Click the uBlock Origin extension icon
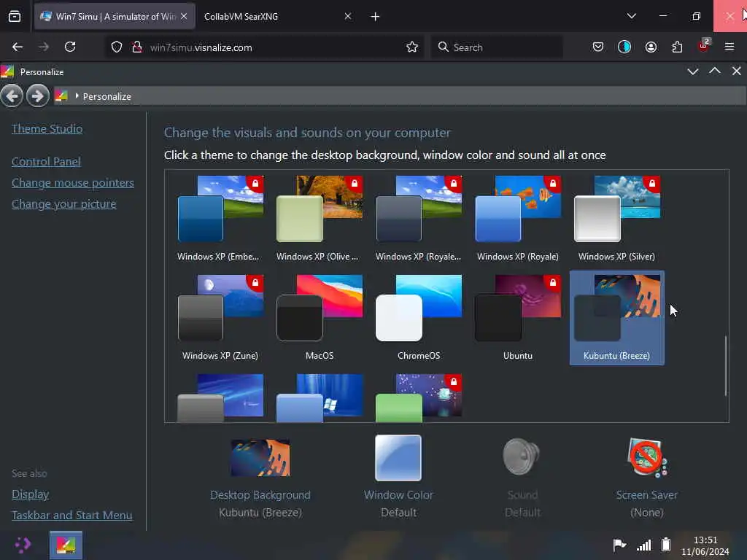The width and height of the screenshot is (747, 560). (704, 46)
